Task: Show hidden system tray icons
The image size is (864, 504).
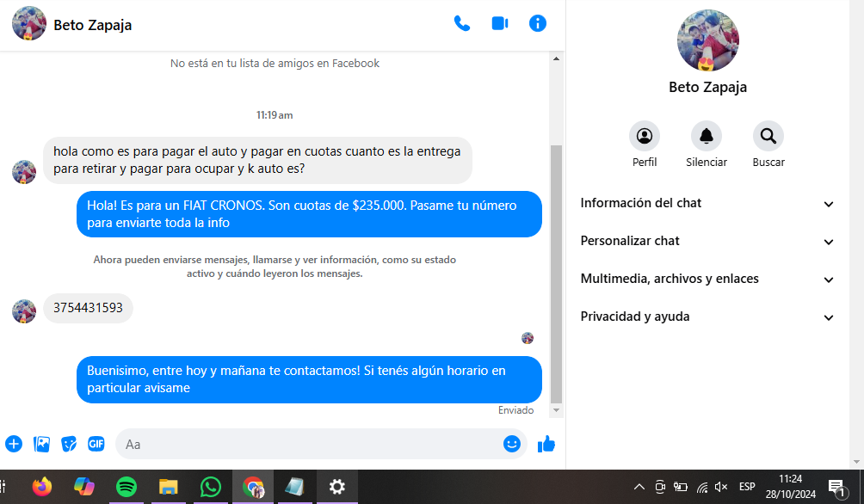Action: 639,487
